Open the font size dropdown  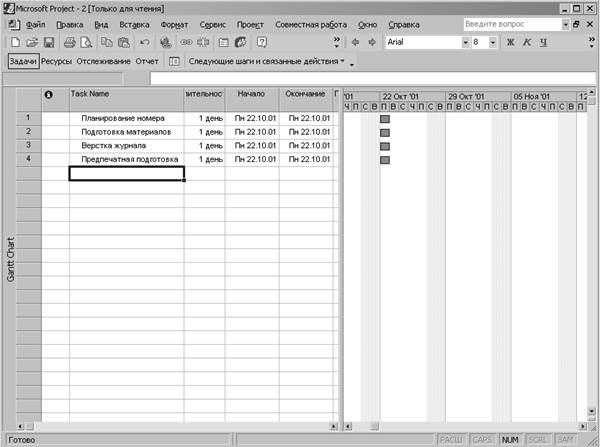point(493,42)
